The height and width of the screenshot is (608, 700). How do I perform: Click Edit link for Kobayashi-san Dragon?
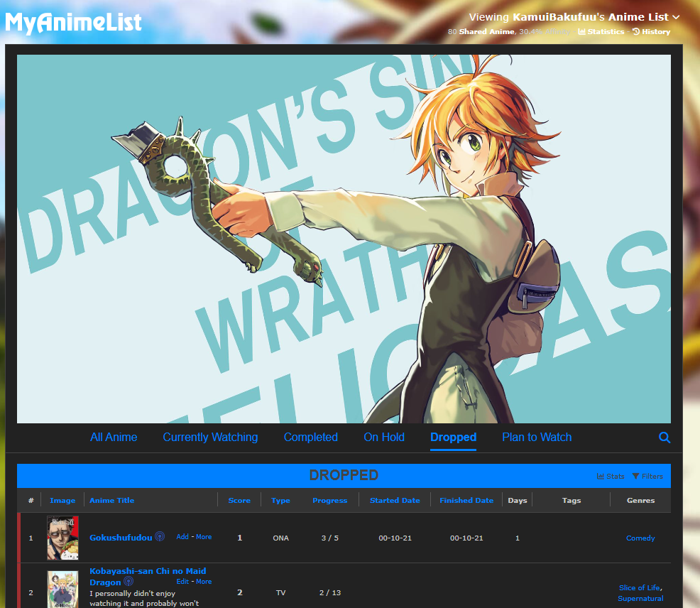point(182,581)
